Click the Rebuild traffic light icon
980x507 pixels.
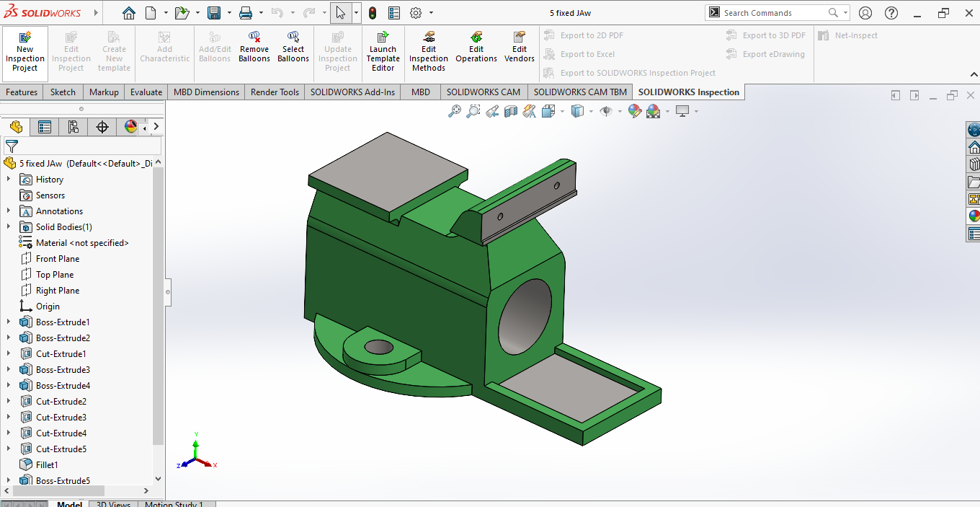click(373, 13)
